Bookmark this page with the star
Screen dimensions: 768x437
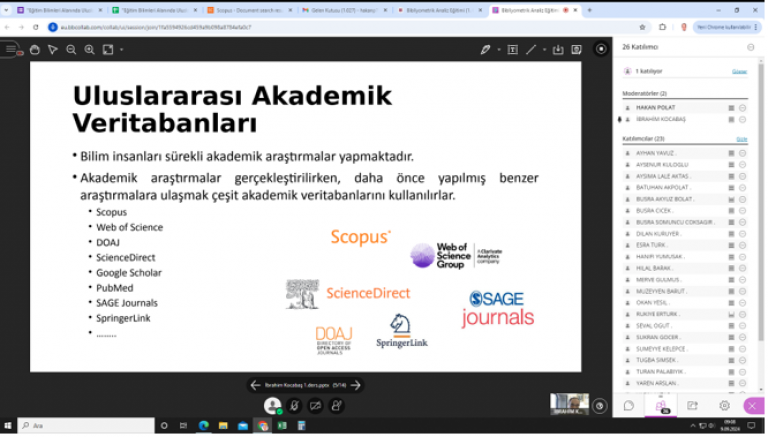coord(642,27)
